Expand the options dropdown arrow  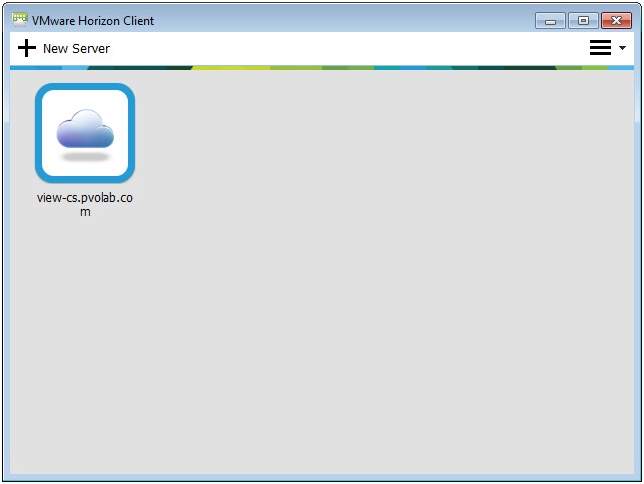tap(622, 48)
